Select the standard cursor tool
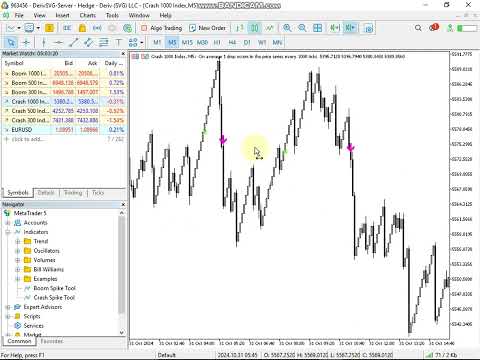 click(x=11, y=42)
